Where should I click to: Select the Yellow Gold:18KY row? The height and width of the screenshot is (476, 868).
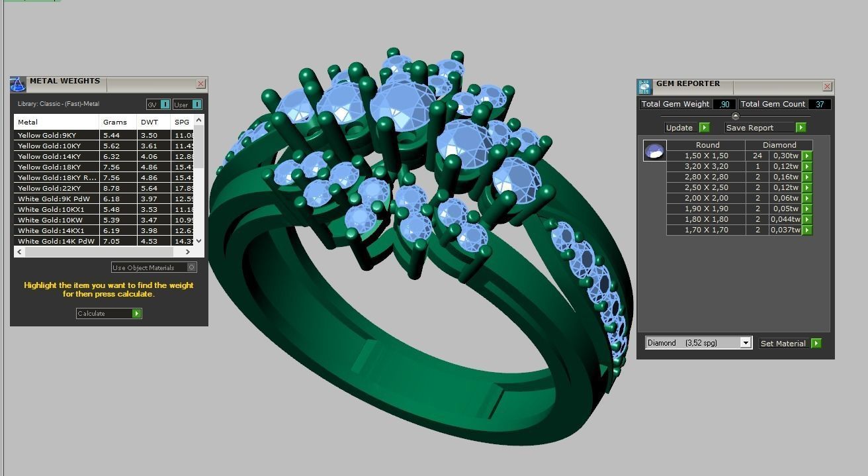(x=105, y=167)
